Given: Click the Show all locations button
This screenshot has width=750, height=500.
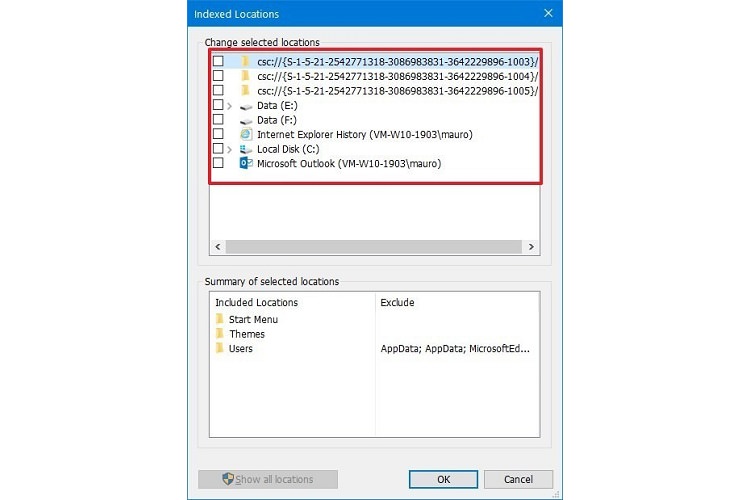Looking at the screenshot, I should pos(268,479).
